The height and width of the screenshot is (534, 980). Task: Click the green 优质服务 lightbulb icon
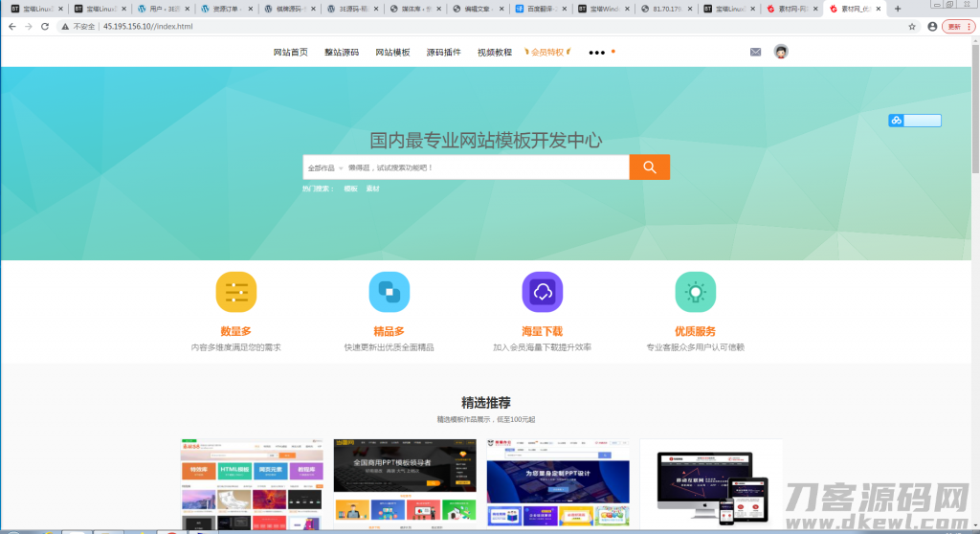[x=695, y=292]
